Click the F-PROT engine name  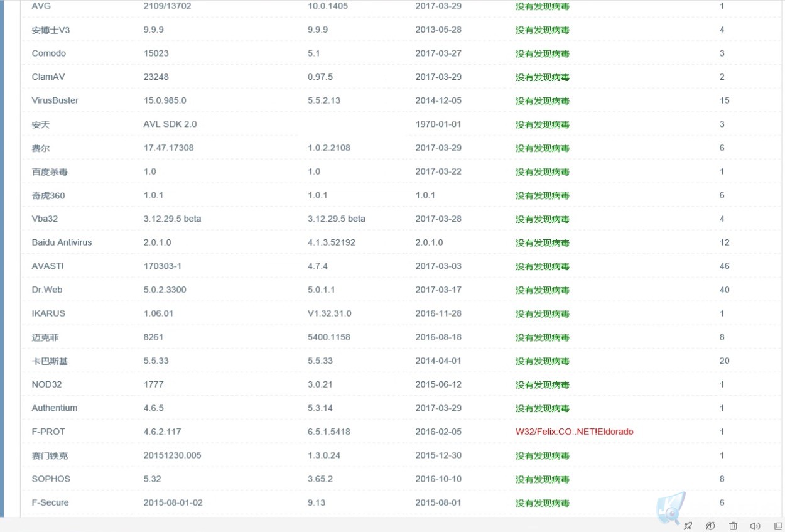pyautogui.click(x=48, y=432)
